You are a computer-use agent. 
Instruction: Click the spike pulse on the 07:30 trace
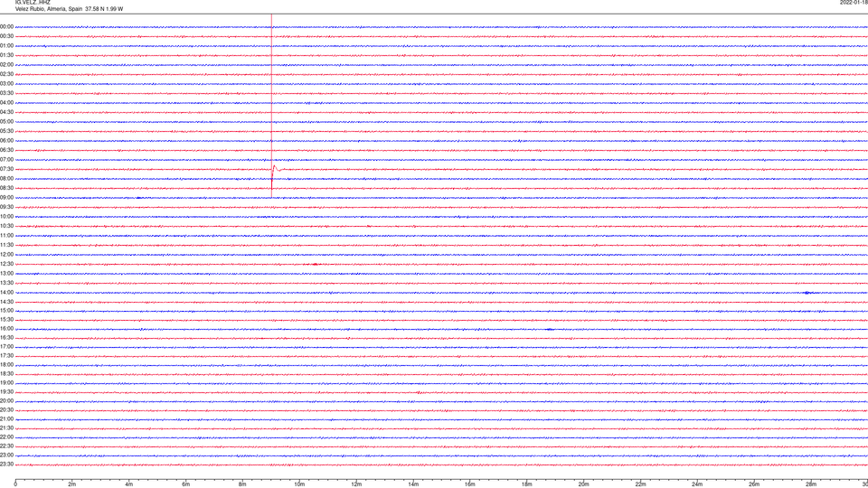coord(275,168)
